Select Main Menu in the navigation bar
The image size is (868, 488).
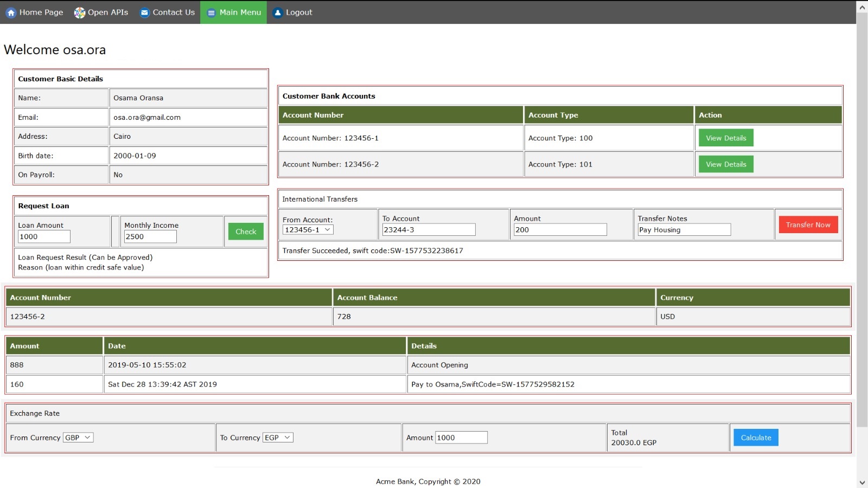239,12
